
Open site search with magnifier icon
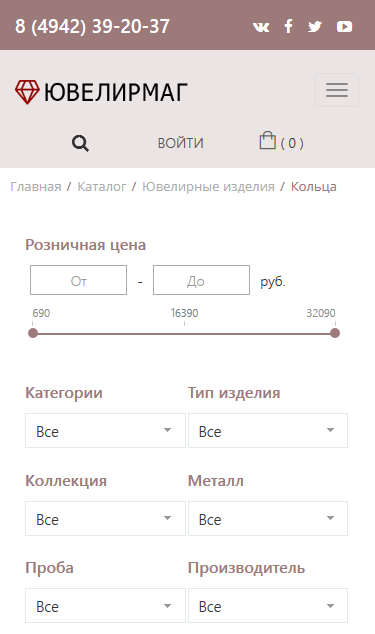point(80,143)
